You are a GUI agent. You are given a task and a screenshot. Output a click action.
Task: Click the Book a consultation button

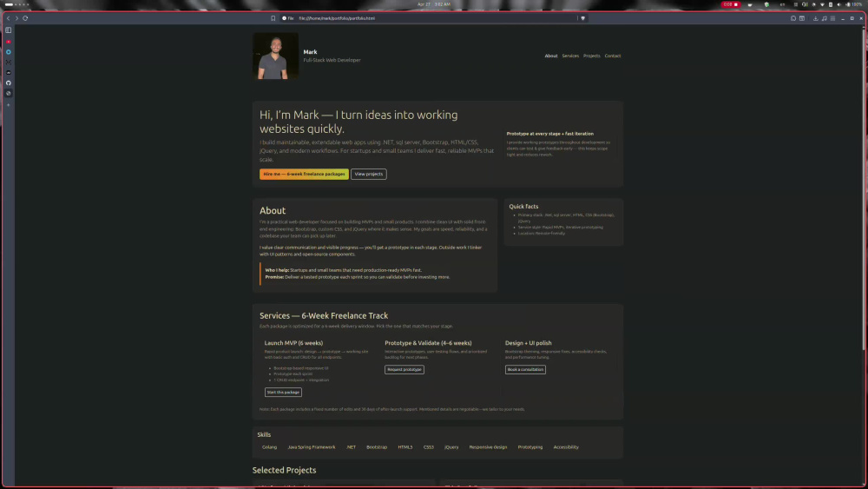(525, 369)
